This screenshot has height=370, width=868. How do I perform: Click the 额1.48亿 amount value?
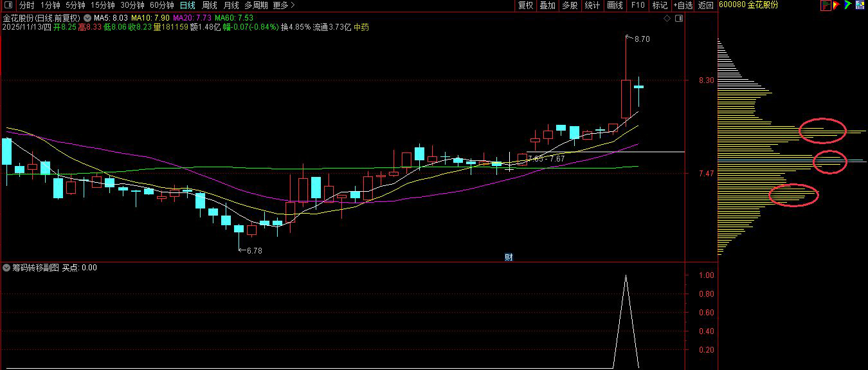[x=205, y=28]
